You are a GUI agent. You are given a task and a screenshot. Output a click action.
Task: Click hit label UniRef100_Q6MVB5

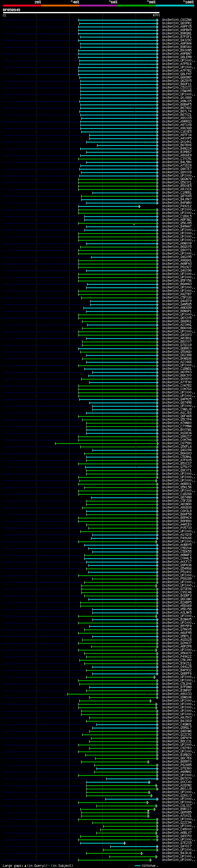[177, 812]
